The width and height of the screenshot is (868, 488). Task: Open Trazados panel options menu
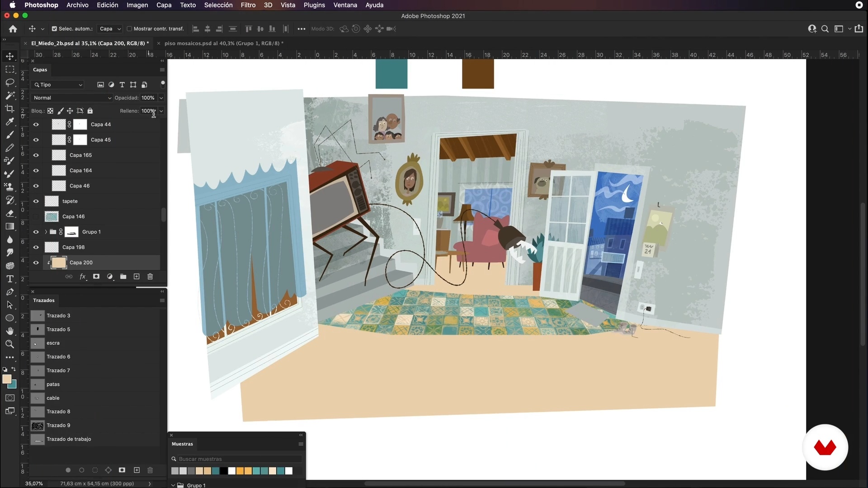click(x=162, y=300)
